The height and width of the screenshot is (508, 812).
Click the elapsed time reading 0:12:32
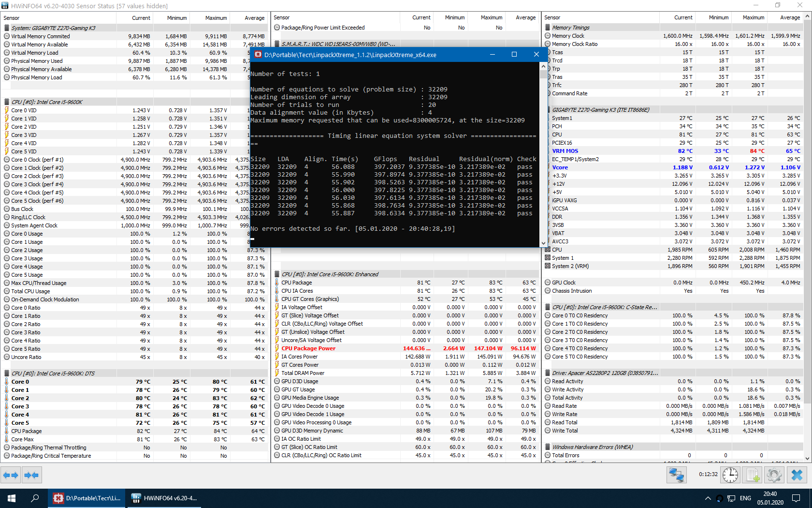[708, 475]
